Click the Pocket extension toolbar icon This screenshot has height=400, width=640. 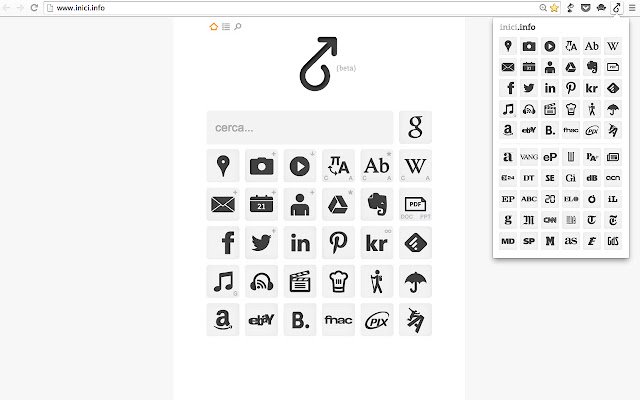[585, 8]
